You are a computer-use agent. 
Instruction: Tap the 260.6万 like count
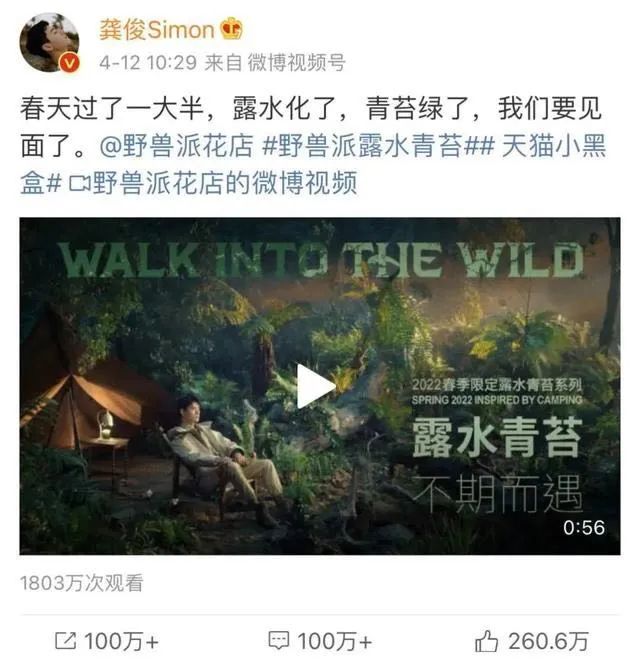click(x=549, y=641)
